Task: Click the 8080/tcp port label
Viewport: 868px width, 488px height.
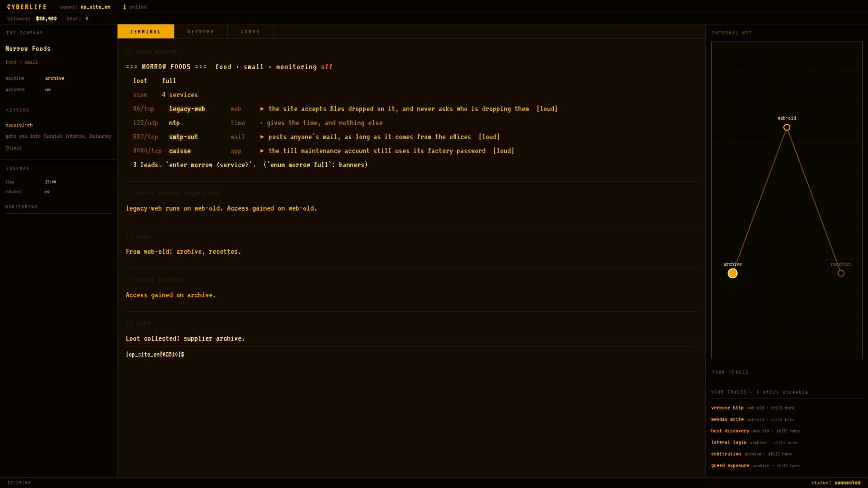Action: [x=147, y=151]
